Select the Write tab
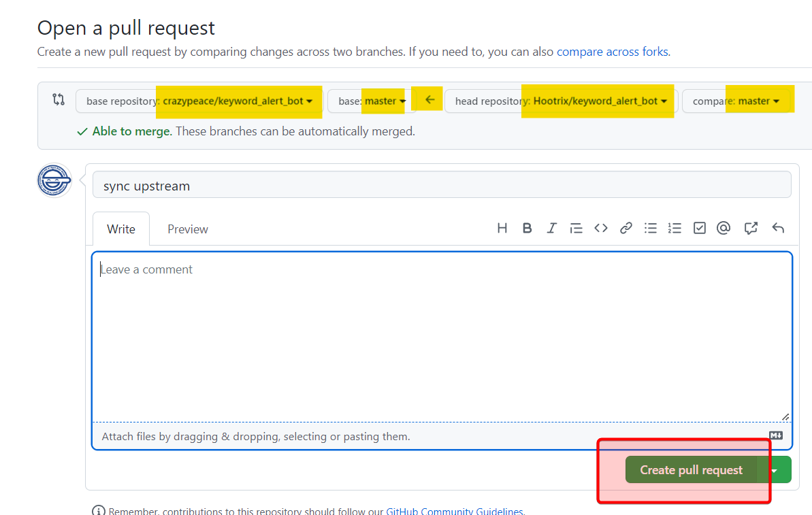 tap(121, 229)
